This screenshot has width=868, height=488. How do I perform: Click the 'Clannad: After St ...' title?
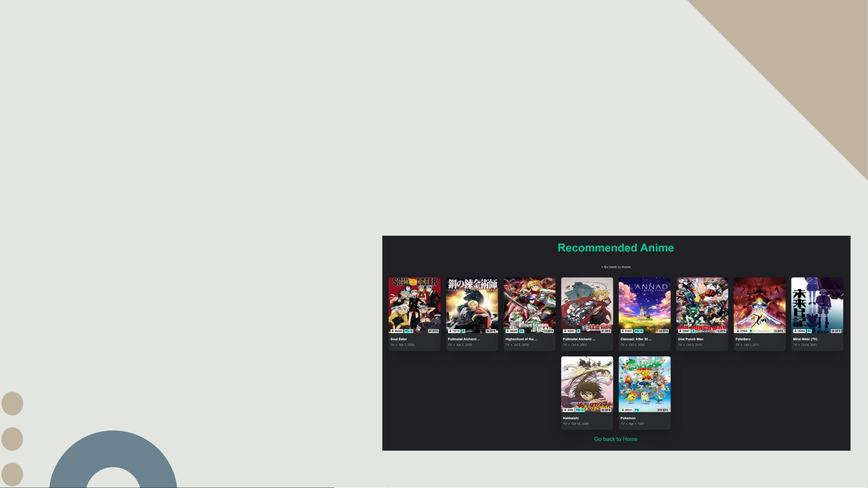coord(636,339)
